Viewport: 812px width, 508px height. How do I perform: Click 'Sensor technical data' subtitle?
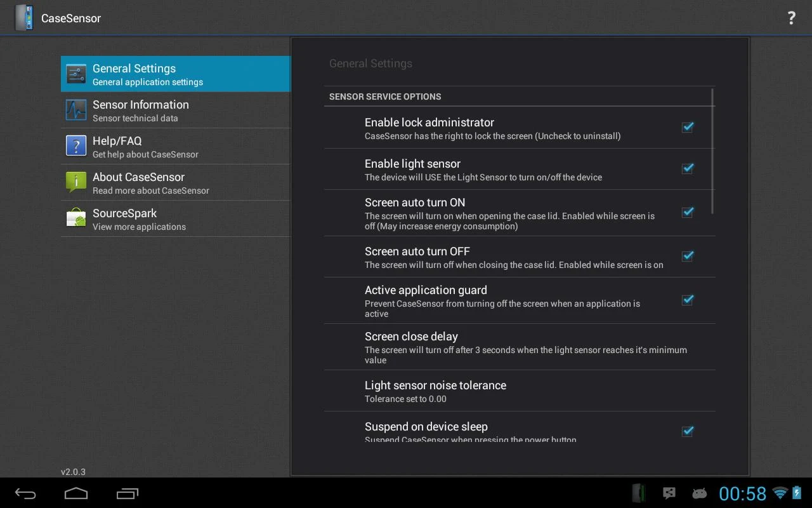click(x=135, y=118)
